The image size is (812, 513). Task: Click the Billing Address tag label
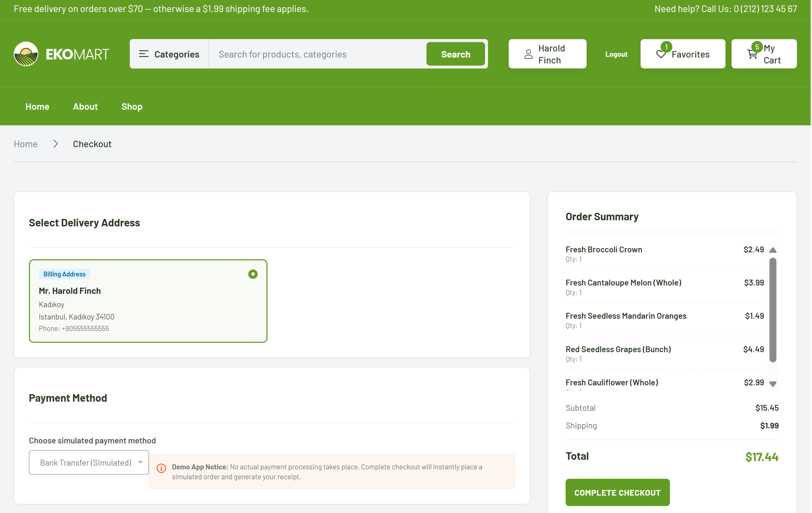(64, 275)
